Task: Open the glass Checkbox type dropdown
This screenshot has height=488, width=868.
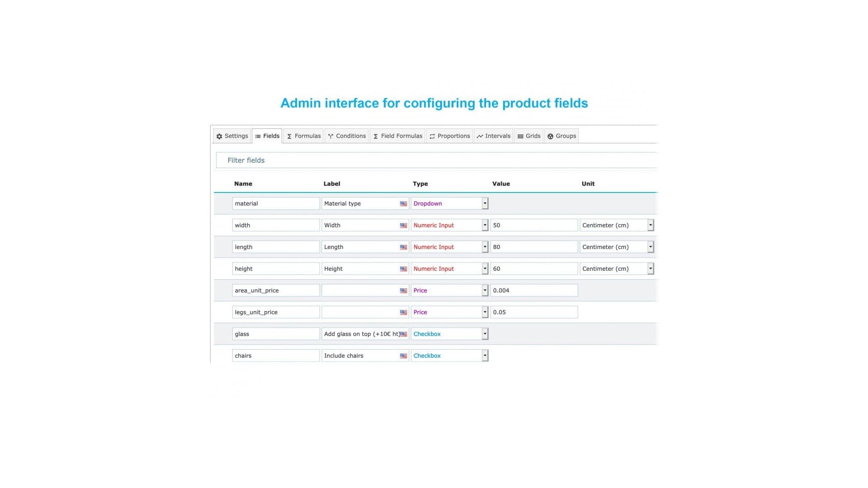Action: click(x=485, y=334)
